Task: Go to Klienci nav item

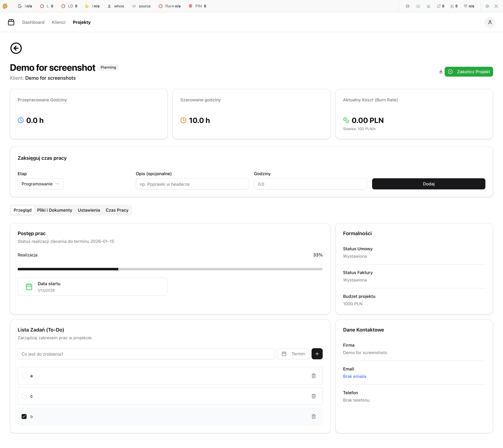Action: (x=59, y=22)
